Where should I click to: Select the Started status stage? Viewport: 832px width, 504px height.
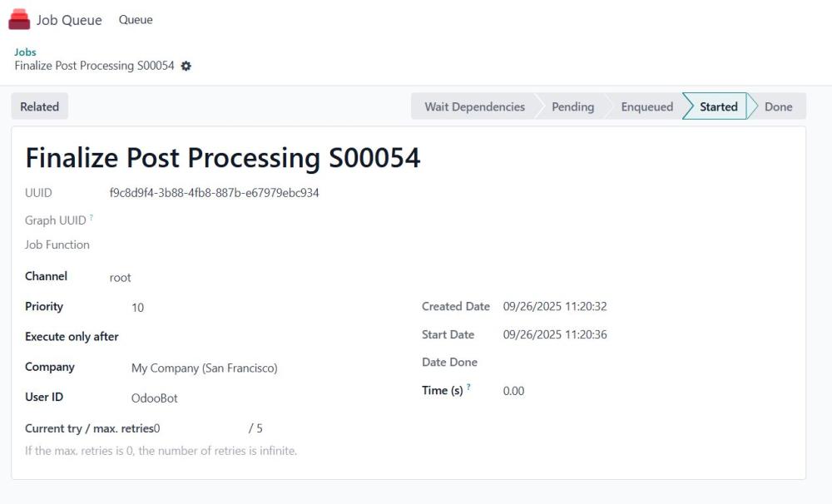pyautogui.click(x=718, y=106)
